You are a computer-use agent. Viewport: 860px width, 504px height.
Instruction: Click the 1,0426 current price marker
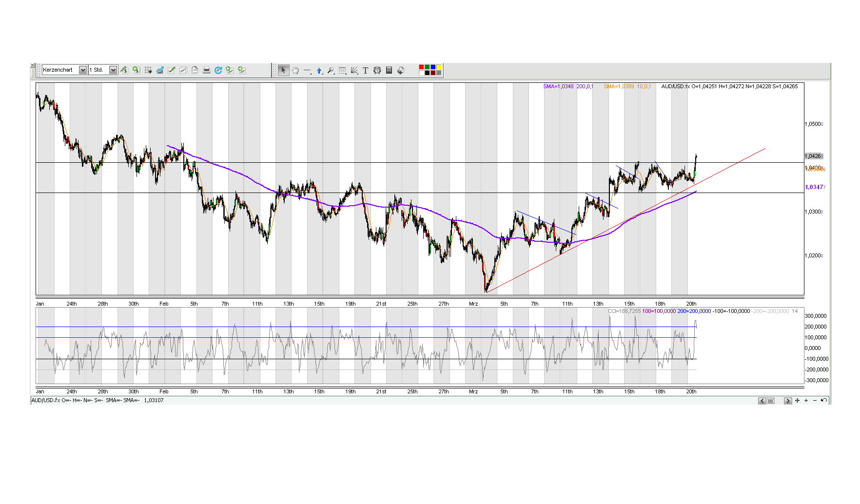click(x=814, y=156)
